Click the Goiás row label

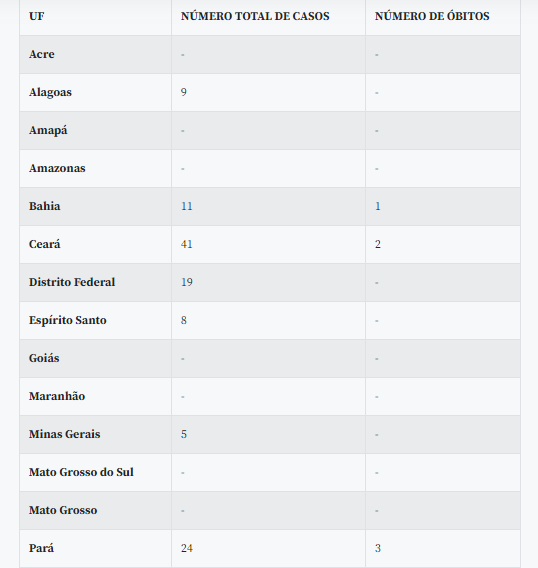(44, 358)
